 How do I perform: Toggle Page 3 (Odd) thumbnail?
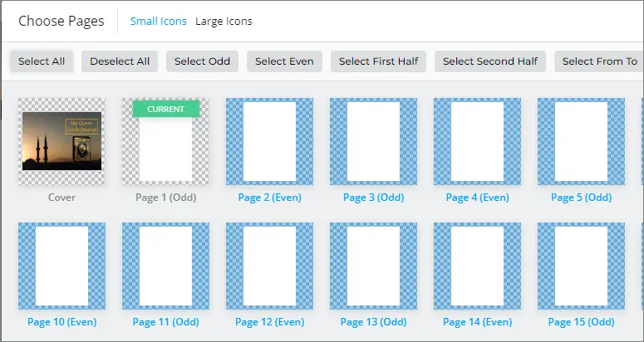point(373,141)
